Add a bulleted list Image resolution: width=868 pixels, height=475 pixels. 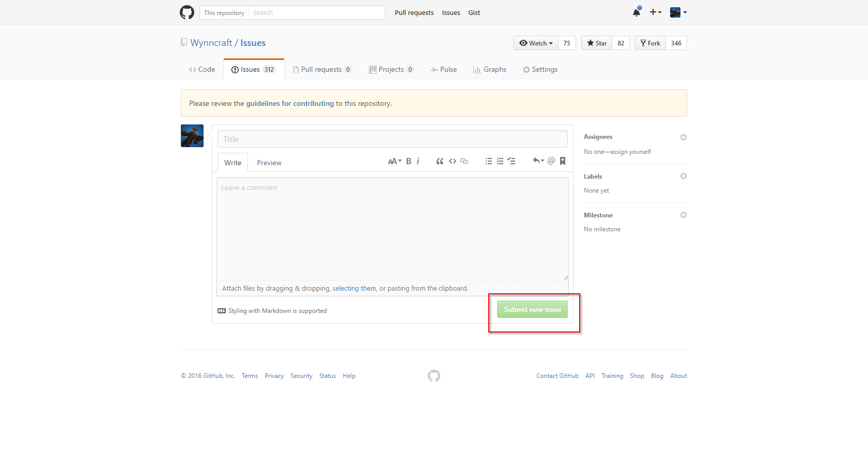tap(489, 161)
